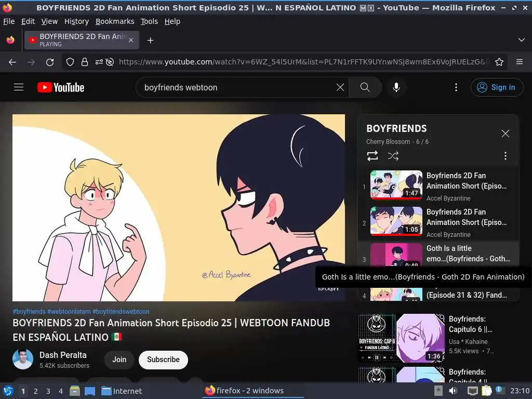Image resolution: width=532 pixels, height=399 pixels.
Task: Open the YouTube guide hamburger menu
Action: pos(19,87)
